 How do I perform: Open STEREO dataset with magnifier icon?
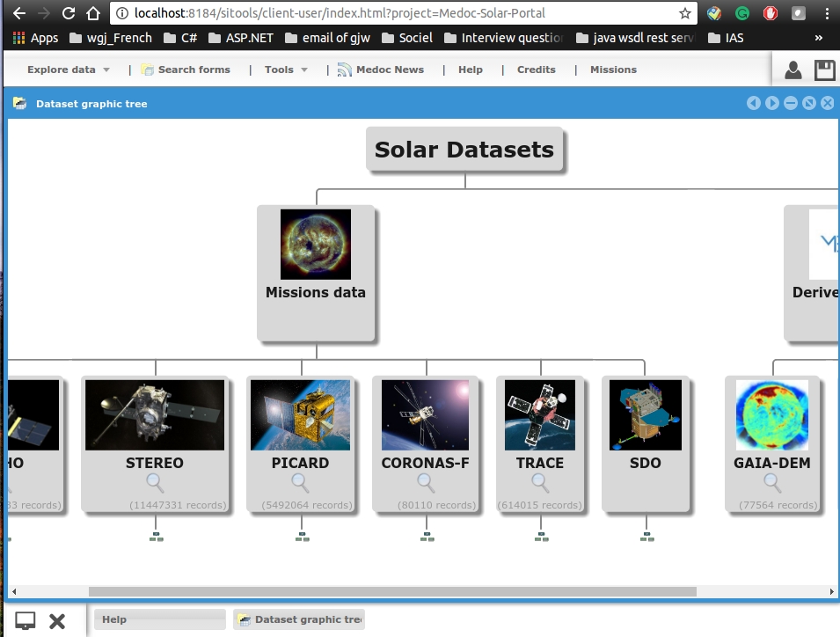pyautogui.click(x=155, y=483)
